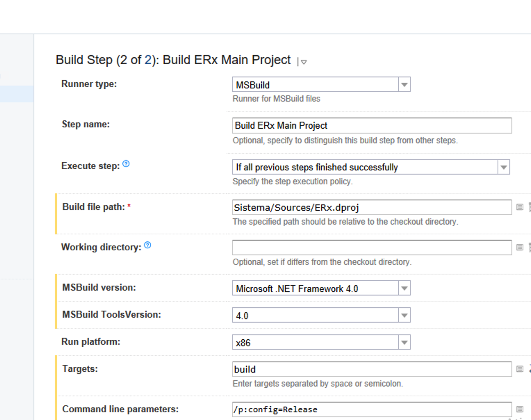The image size is (531, 420).
Task: Click the Targets field containing build
Action: coord(372,369)
